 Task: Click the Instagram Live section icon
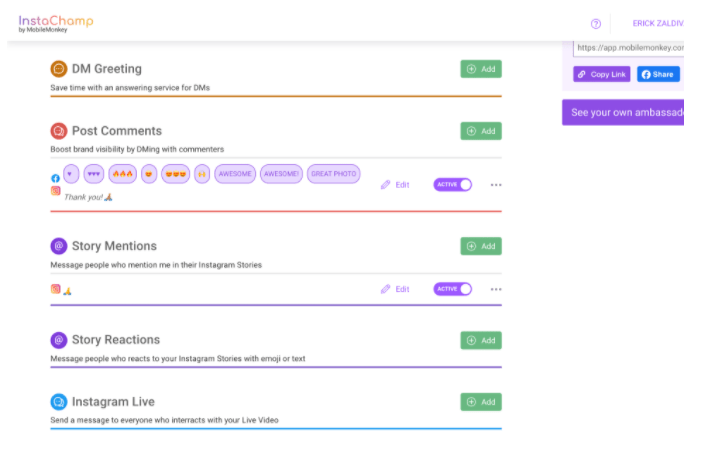point(59,402)
